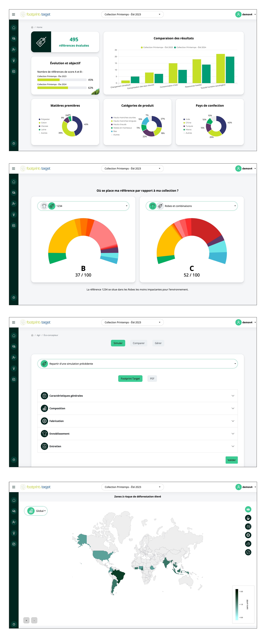Open the Global dropdown on the map
The image size is (266, 644).
pos(36,511)
